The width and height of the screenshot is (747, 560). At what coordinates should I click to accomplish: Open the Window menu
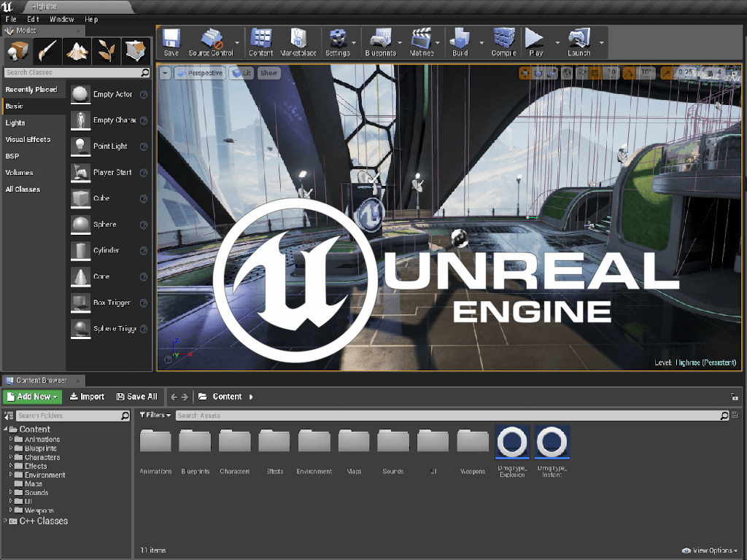point(61,19)
